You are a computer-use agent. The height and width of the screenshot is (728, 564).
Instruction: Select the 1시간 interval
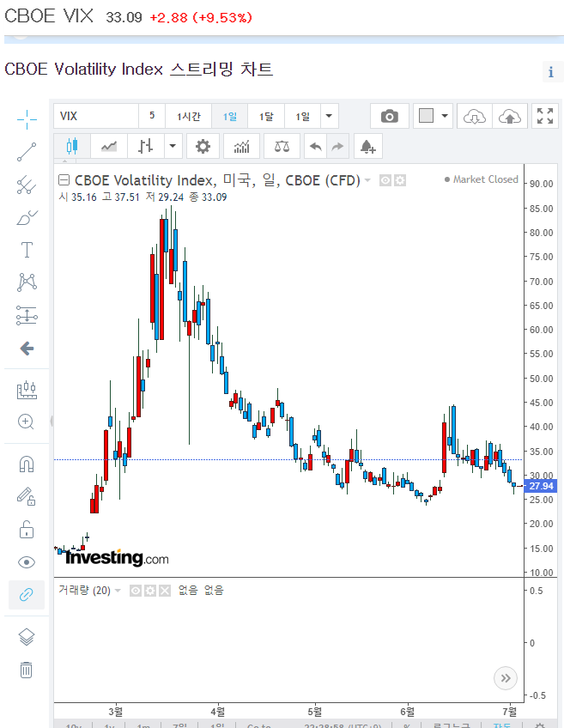pos(189,116)
